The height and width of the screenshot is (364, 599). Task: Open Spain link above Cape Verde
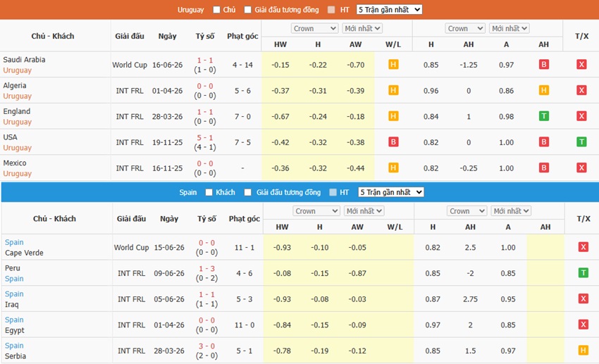(x=14, y=242)
